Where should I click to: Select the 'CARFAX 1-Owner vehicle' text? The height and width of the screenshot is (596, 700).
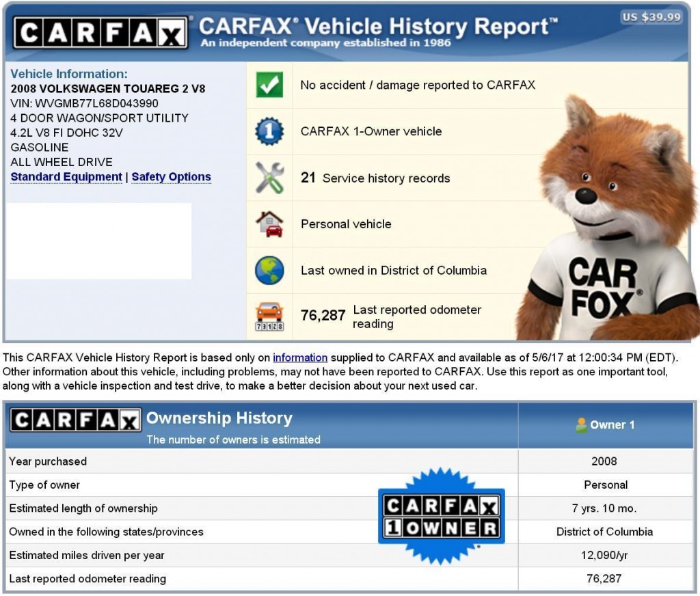click(x=371, y=131)
